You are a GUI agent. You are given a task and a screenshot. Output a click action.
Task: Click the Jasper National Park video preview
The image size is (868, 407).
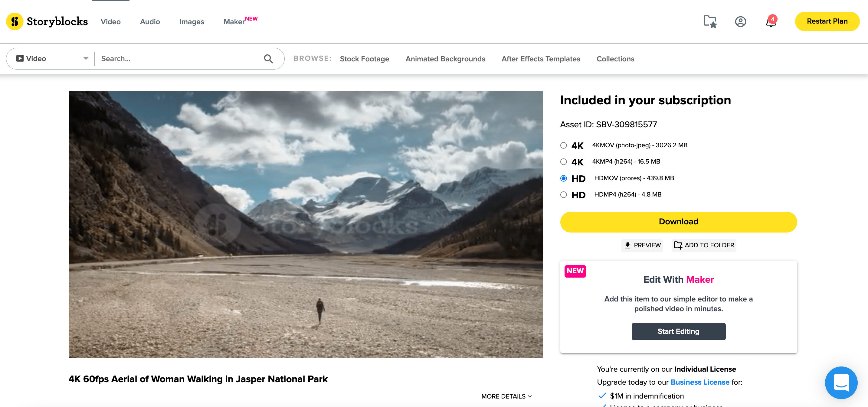point(305,224)
